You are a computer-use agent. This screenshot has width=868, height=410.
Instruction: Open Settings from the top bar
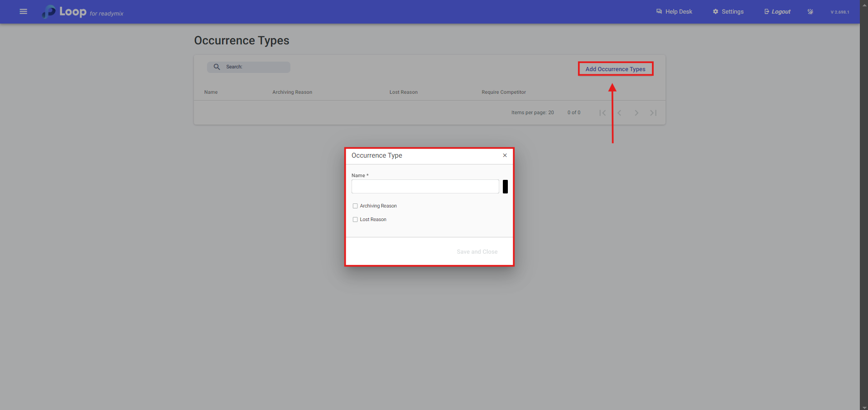(728, 12)
